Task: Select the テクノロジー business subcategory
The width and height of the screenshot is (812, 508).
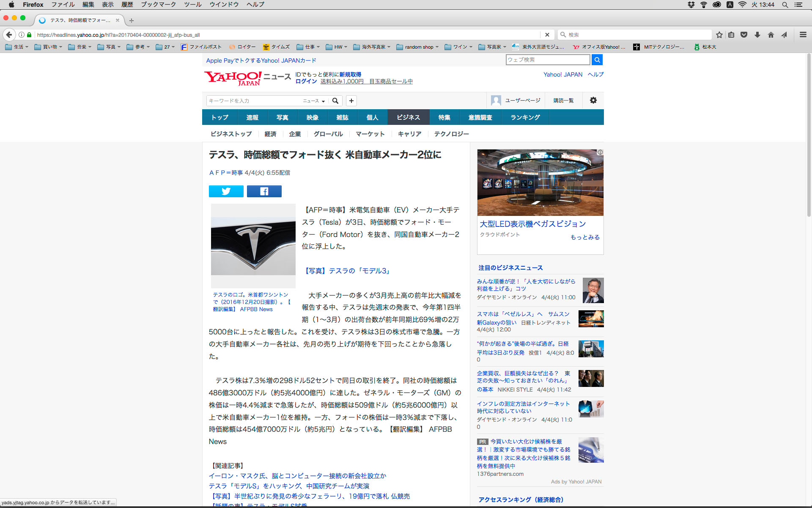Action: [451, 134]
